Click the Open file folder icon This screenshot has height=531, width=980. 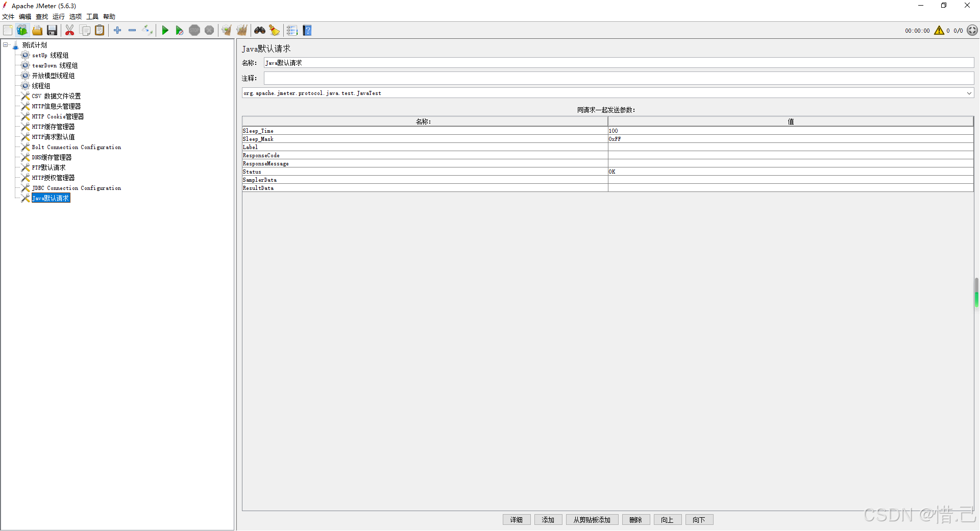click(x=37, y=31)
